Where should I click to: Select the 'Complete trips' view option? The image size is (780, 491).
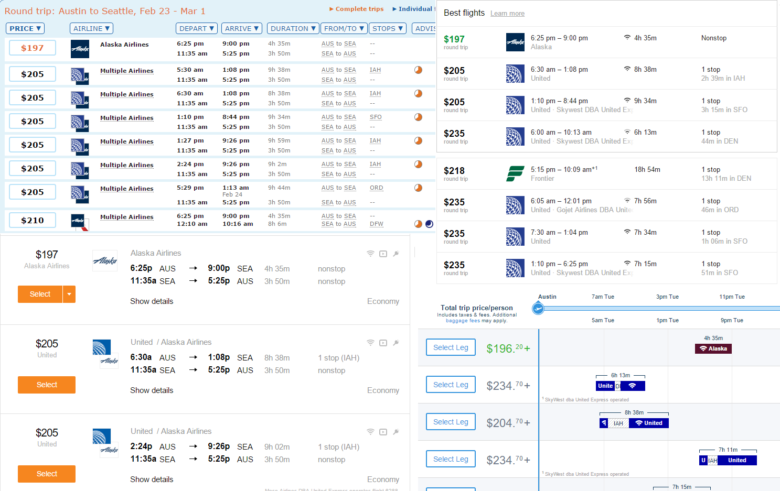[x=362, y=9]
